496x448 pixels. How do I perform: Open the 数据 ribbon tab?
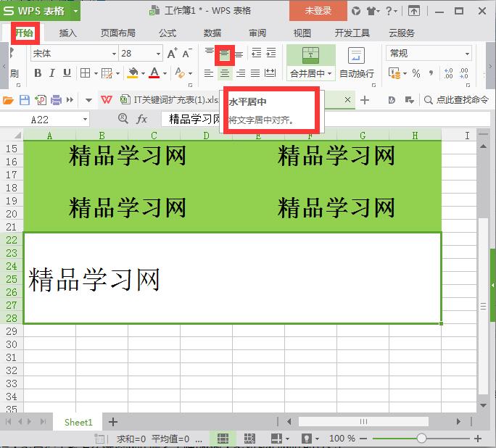pyautogui.click(x=212, y=33)
